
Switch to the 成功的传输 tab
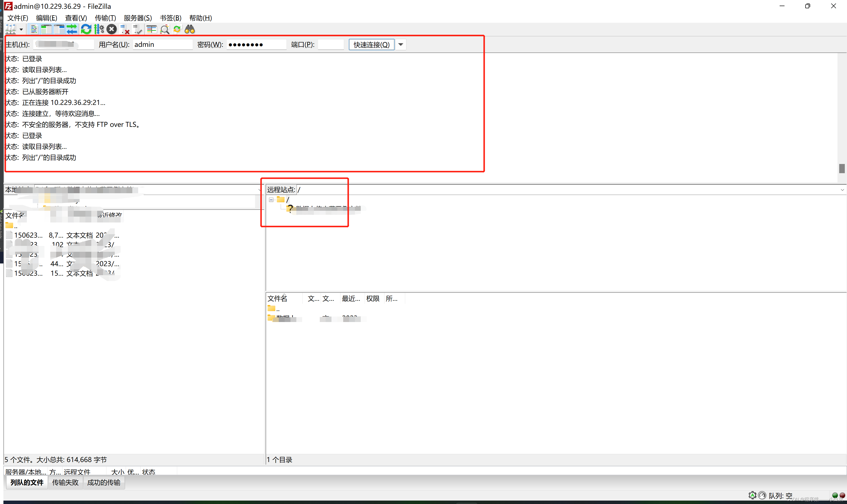tap(104, 483)
